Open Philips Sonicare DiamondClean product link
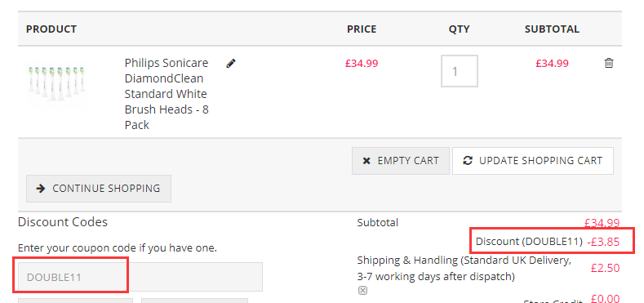Screen dimensions: 644x303 point(167,94)
